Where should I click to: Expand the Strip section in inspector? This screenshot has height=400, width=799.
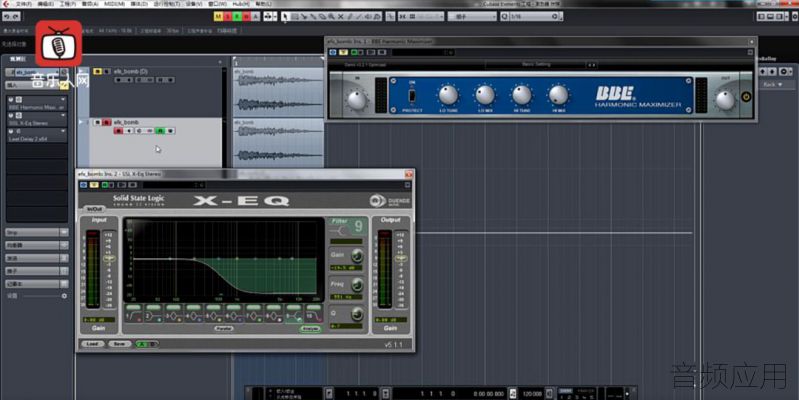(36, 232)
